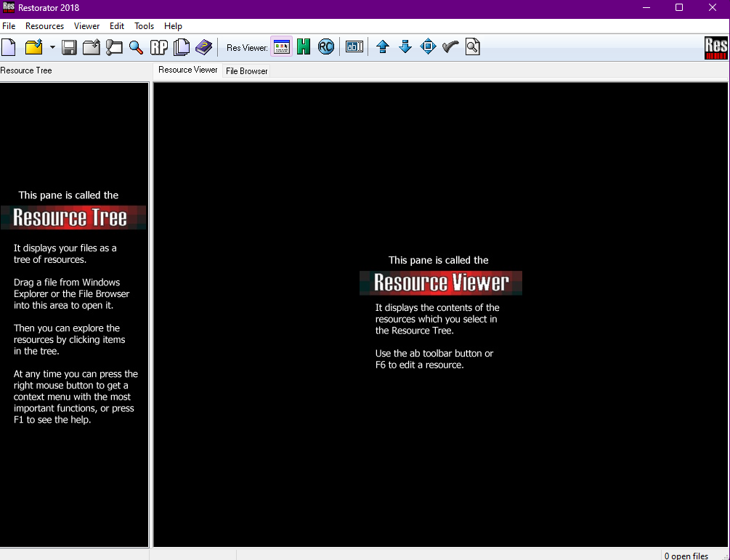Click the Save floppy disk icon
Viewport: 730px width, 560px height.
pyautogui.click(x=69, y=47)
